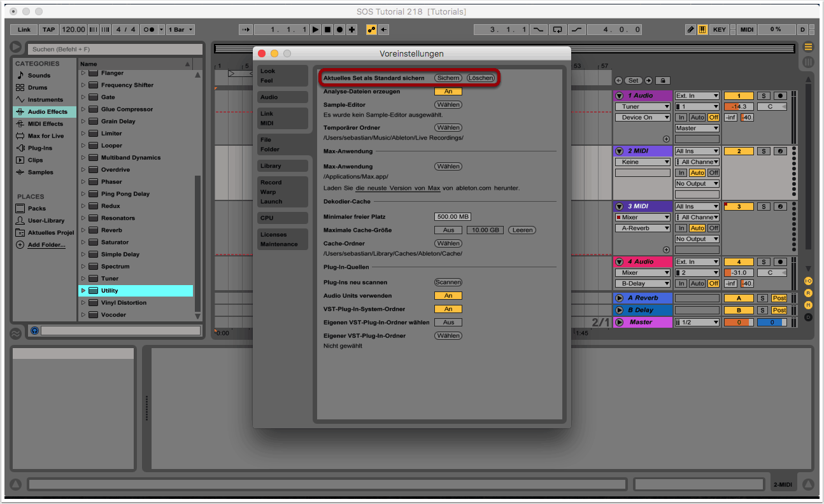The width and height of the screenshot is (824, 504).
Task: Click the 'Suchen' browser search field
Action: coord(115,49)
